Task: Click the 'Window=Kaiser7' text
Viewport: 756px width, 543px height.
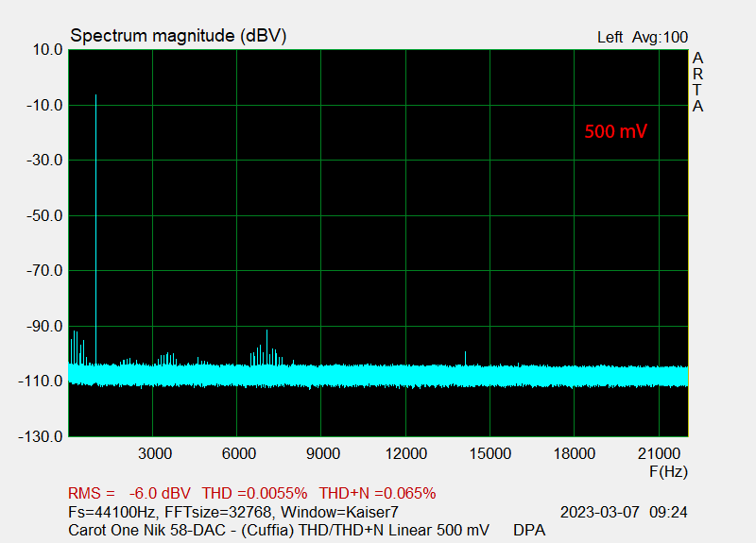Action: tap(339, 512)
